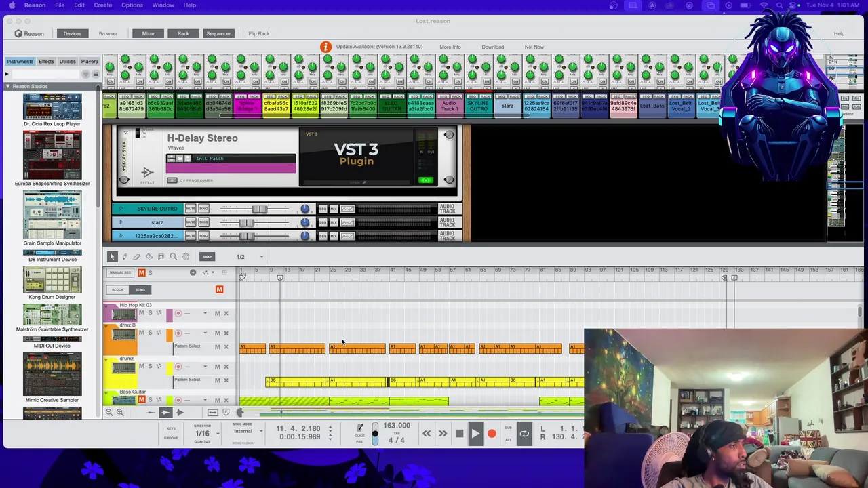Select the Hand tool in sequencer toolbar
Viewport: 868px width, 488px height.
click(185, 256)
